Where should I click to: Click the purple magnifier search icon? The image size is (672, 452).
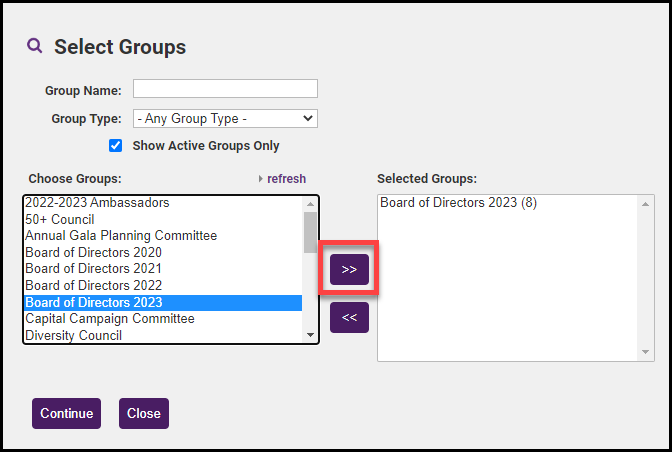tap(35, 45)
